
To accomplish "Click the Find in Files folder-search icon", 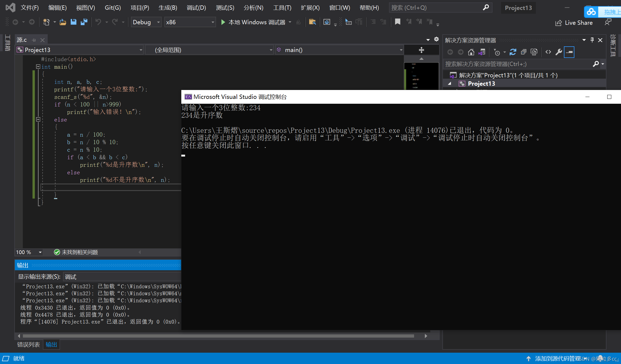I will click(x=312, y=22).
